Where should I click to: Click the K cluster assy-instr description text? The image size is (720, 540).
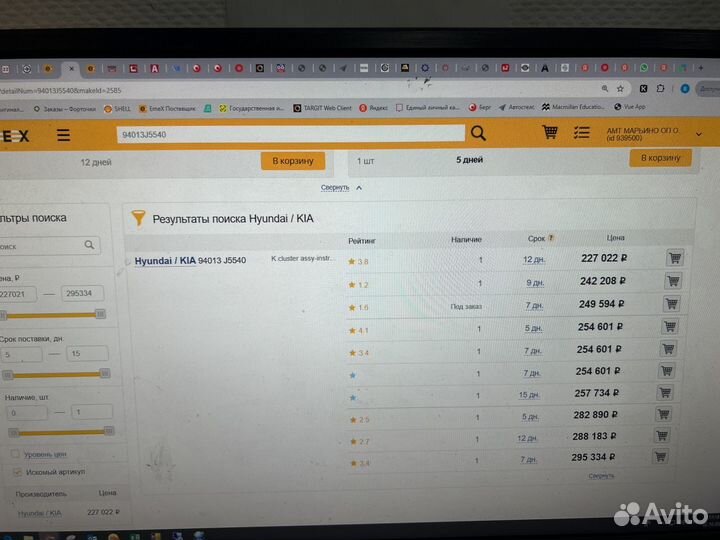(301, 259)
